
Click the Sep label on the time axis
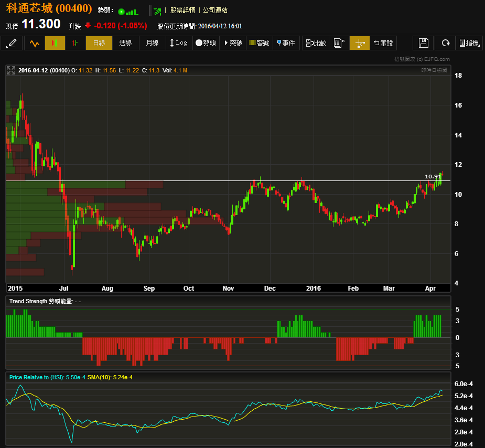pyautogui.click(x=149, y=289)
